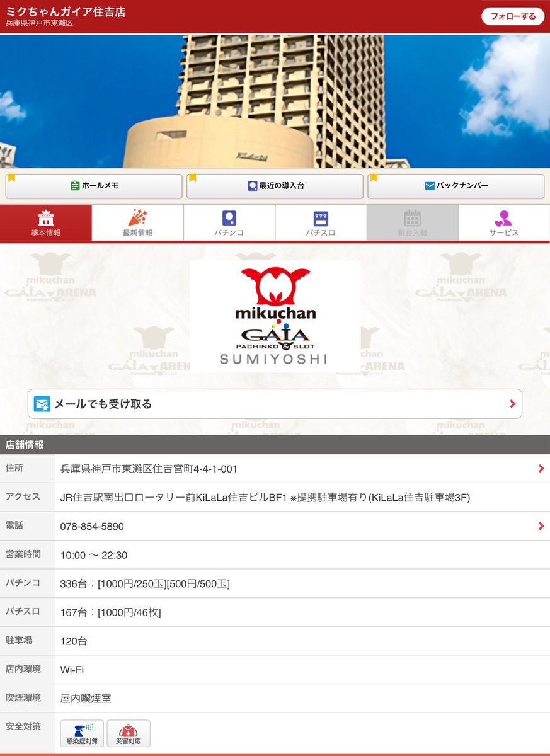Expand chevron on メールでも受け取る row

click(x=512, y=404)
